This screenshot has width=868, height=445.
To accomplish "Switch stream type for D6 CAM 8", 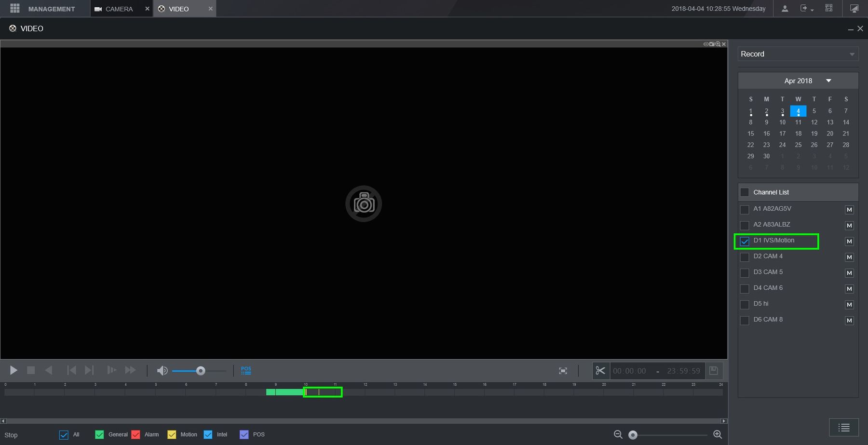I will [x=850, y=321].
